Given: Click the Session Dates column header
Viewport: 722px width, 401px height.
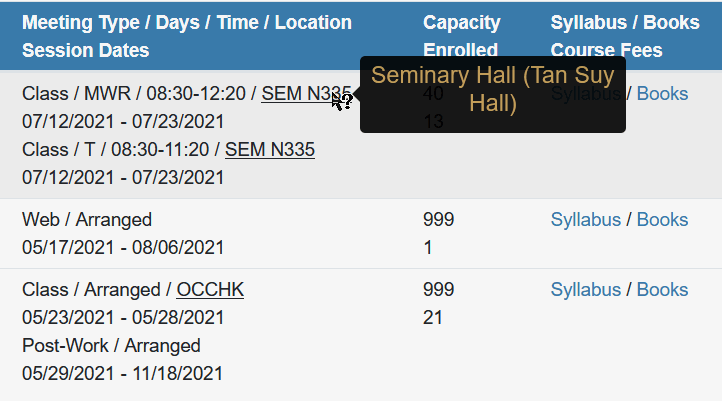Looking at the screenshot, I should (x=86, y=50).
